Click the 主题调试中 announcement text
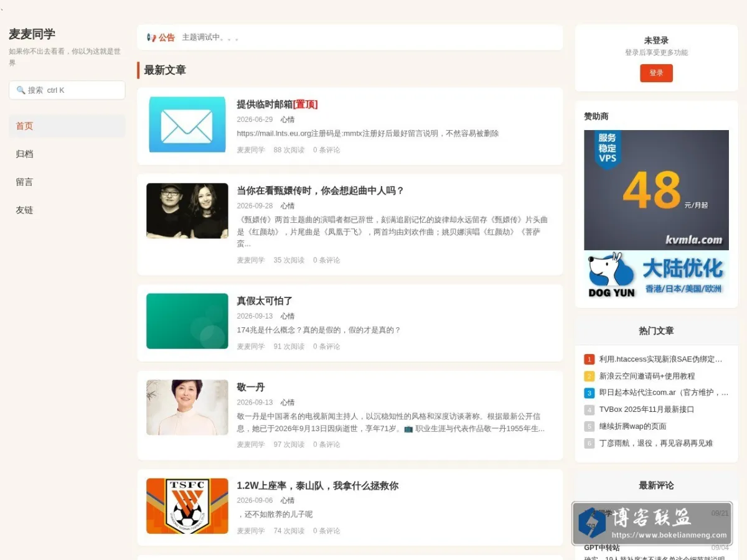 coord(210,37)
